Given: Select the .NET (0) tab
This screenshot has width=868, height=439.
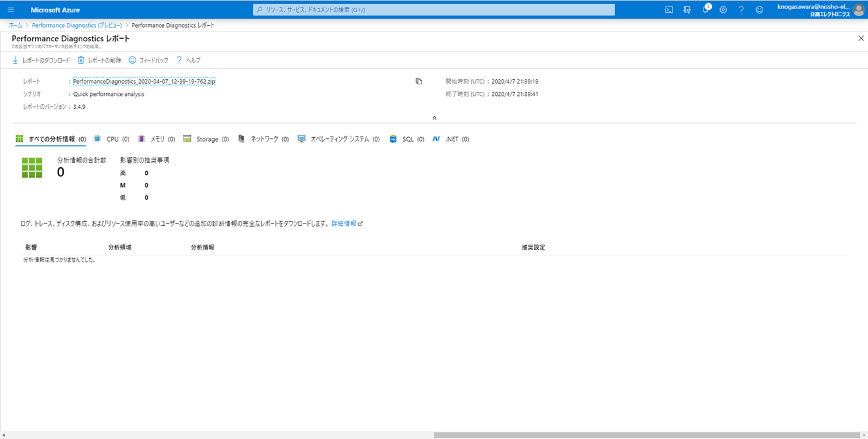Looking at the screenshot, I should click(x=451, y=139).
